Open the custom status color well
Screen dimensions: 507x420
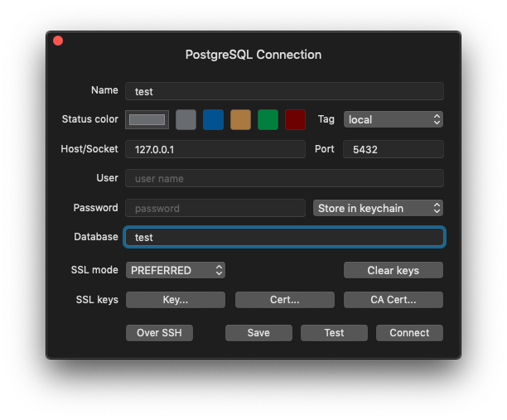[x=147, y=119]
